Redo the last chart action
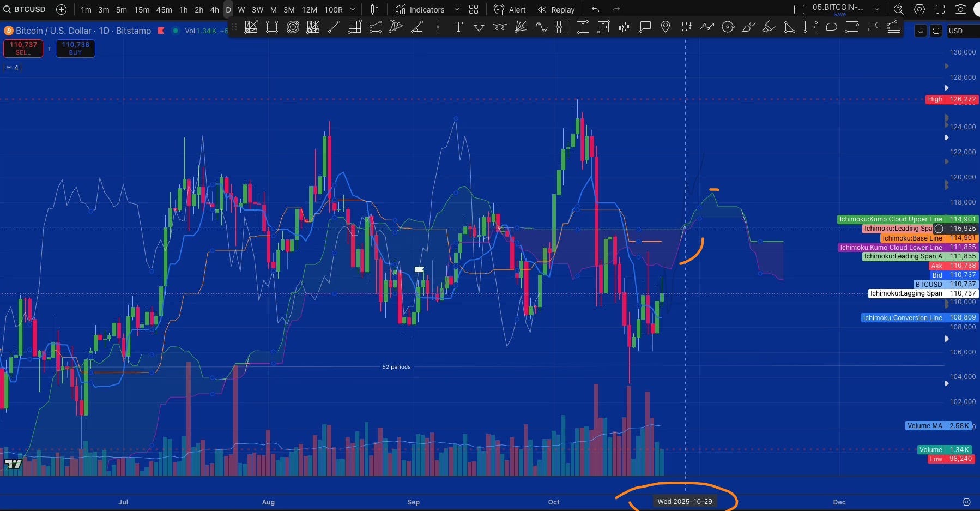This screenshot has width=980, height=511. pos(616,9)
